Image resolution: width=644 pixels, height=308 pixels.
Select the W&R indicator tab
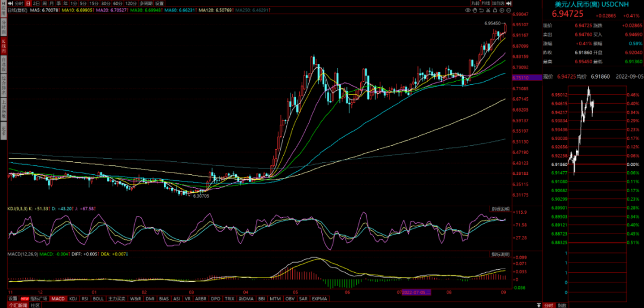[x=135, y=298]
